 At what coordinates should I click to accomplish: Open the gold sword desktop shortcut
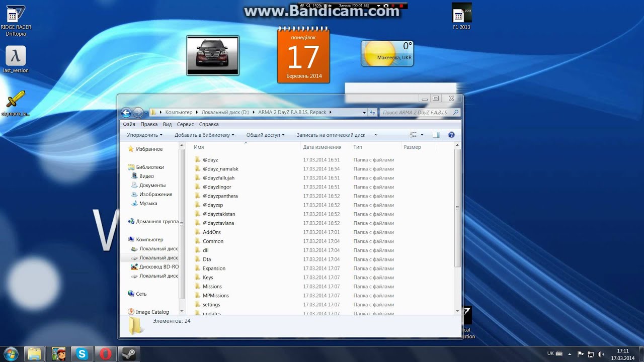pyautogui.click(x=16, y=103)
